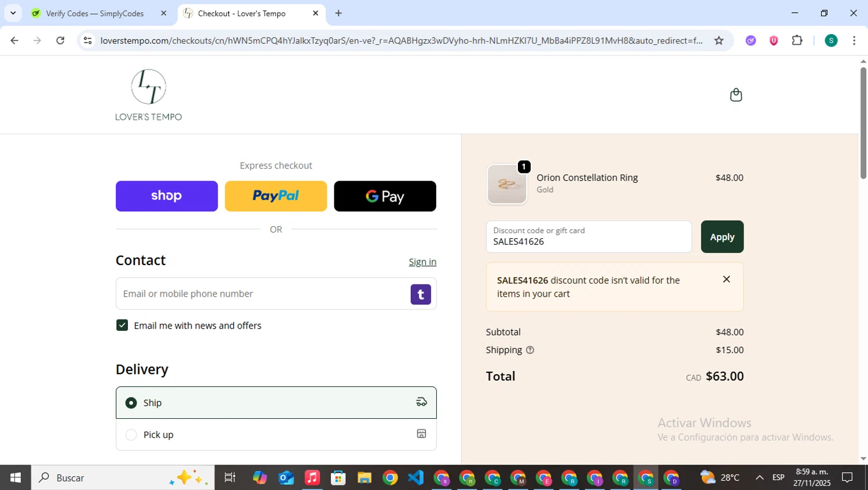View site information icon in address bar
The width and height of the screenshot is (868, 490).
pyautogui.click(x=87, y=40)
